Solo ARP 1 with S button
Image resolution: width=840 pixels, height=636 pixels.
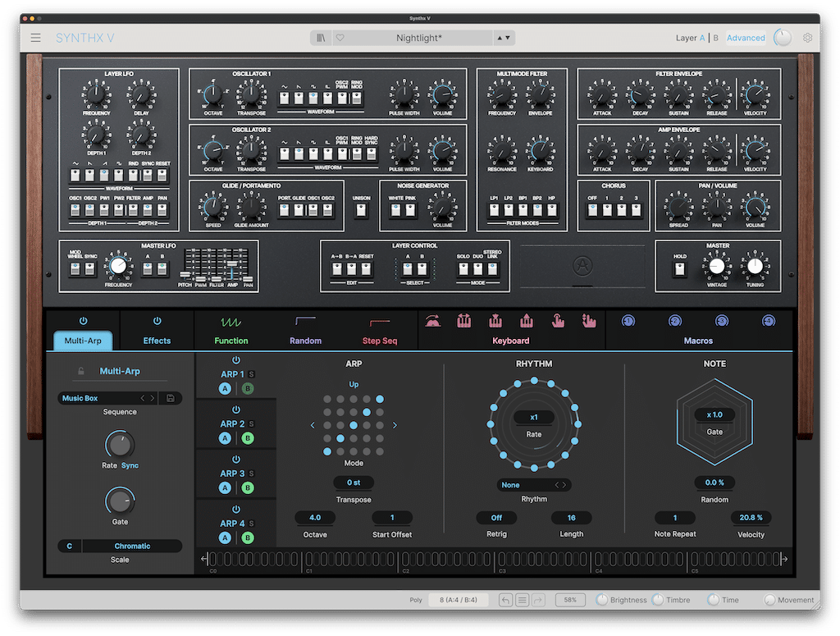click(x=251, y=374)
